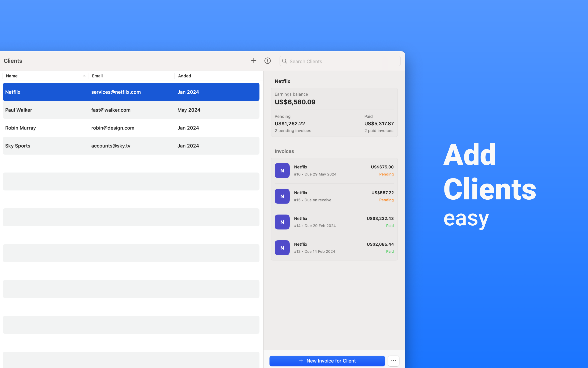This screenshot has height=368, width=588.
Task: Click May 2024 added date
Action: tap(189, 110)
